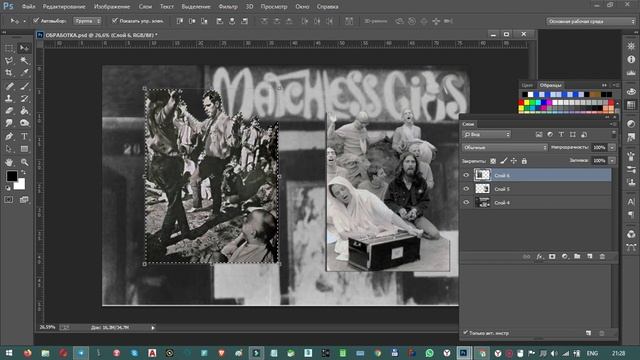Filter layers by type (T) icon
This screenshot has height=360, width=640.
[x=561, y=134]
